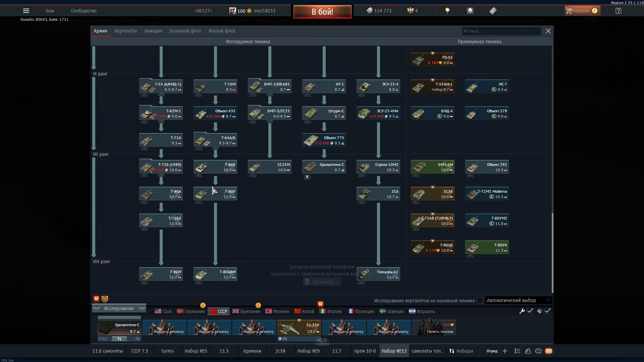Image resolution: width=644 pixels, height=362 pixels.
Task: Select the Израиль nation tab
Action: tap(422, 311)
